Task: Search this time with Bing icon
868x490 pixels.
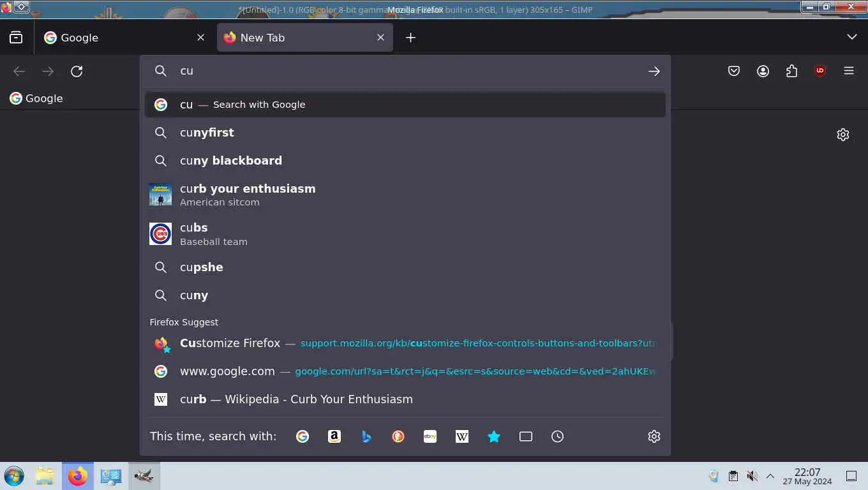Action: 366,436
